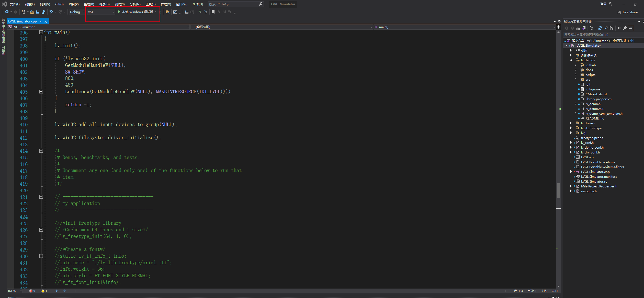Refresh the Solution Explorer
This screenshot has height=298, width=644.
tap(600, 28)
